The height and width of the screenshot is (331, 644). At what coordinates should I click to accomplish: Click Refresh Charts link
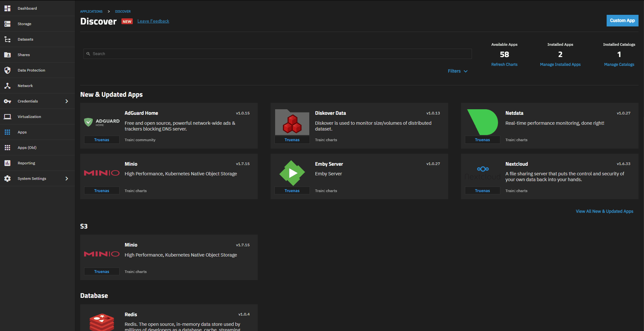tap(504, 64)
